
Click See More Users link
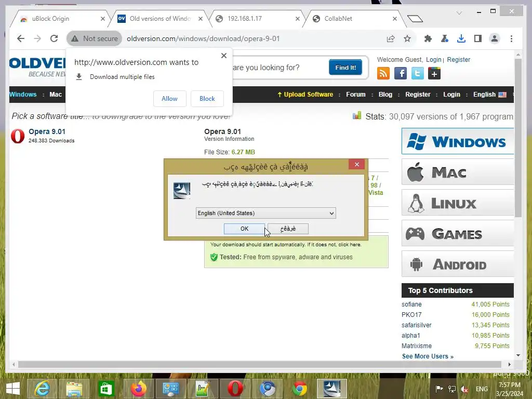pyautogui.click(x=428, y=356)
